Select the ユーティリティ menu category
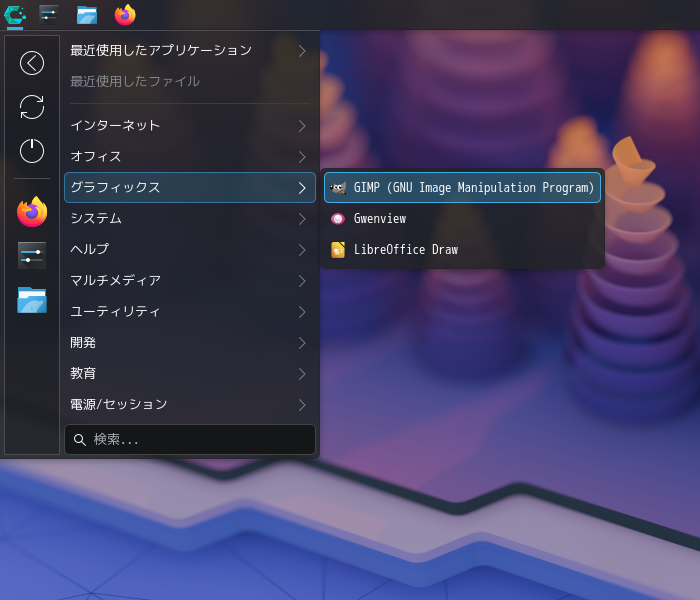 coord(190,311)
